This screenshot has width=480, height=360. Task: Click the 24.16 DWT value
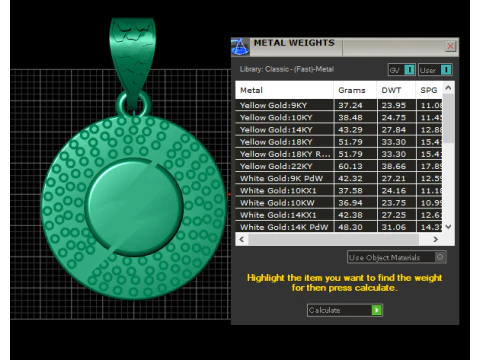394,190
